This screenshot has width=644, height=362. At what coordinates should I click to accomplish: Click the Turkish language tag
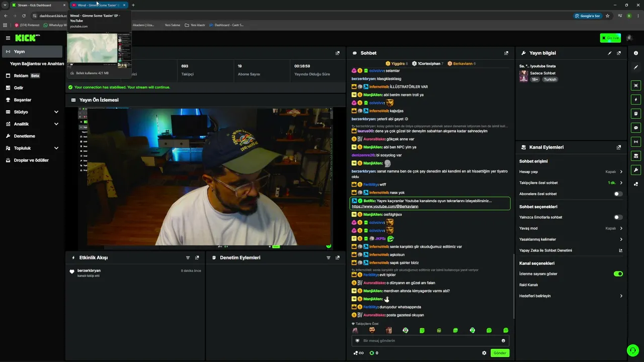tap(550, 79)
